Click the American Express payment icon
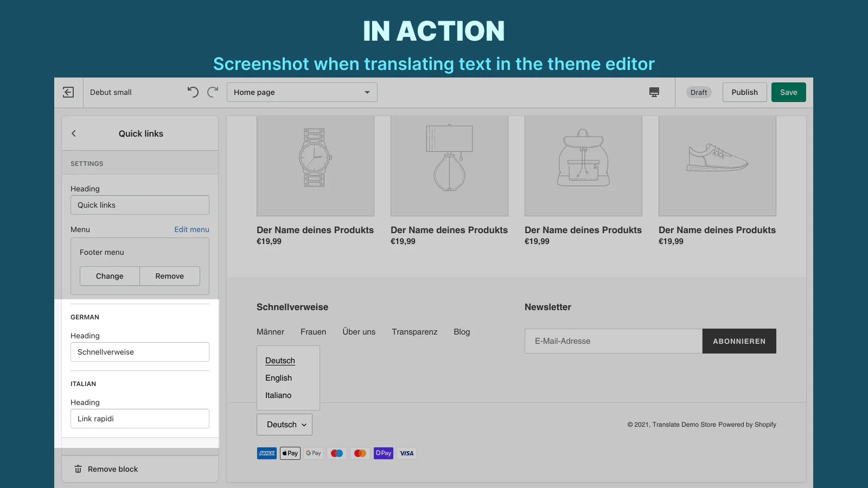This screenshot has width=868, height=488. point(267,453)
